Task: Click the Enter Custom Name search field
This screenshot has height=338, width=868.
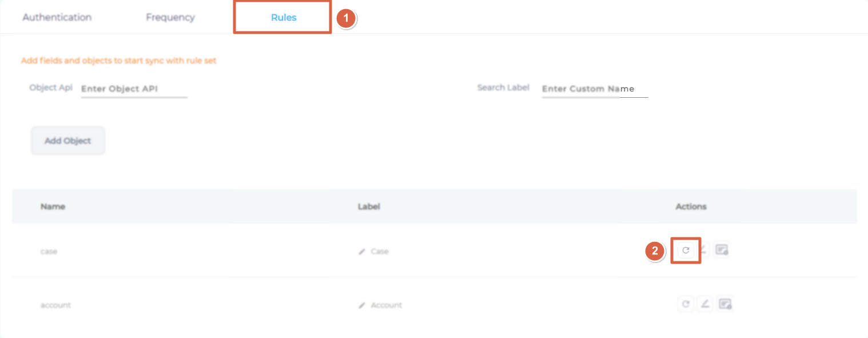Action: (594, 89)
